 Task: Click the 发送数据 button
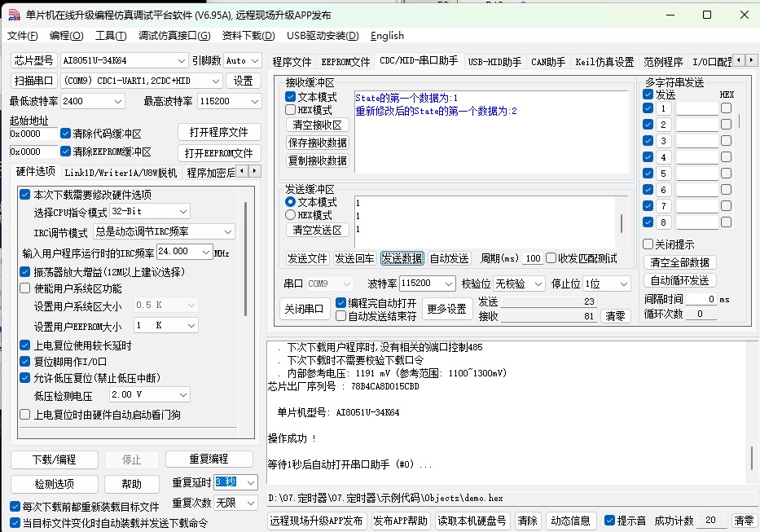(x=402, y=258)
